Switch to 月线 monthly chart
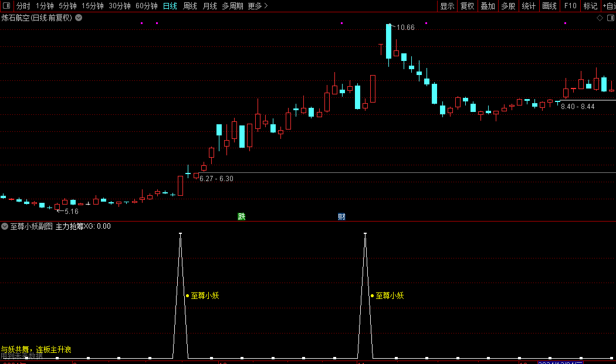The height and width of the screenshot is (364, 616). (x=210, y=6)
